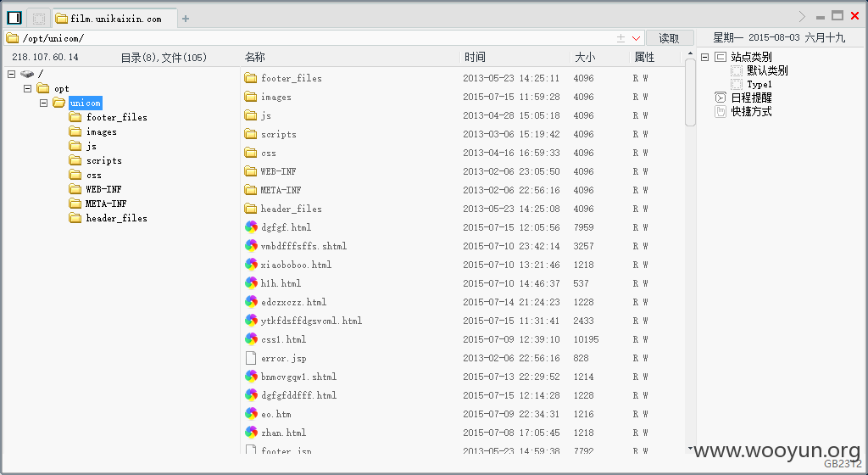
Task: Click the dotted grid icon beside the sidebar toggle
Action: click(x=39, y=19)
